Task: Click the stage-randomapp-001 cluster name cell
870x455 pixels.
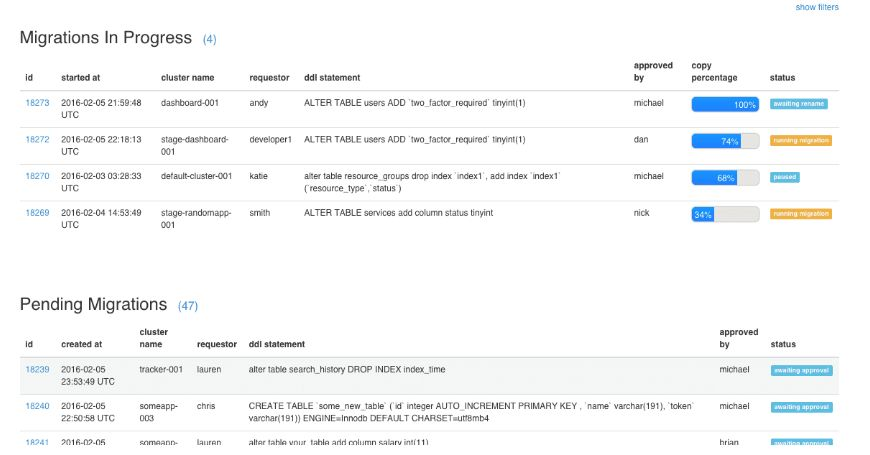Action: [196, 219]
